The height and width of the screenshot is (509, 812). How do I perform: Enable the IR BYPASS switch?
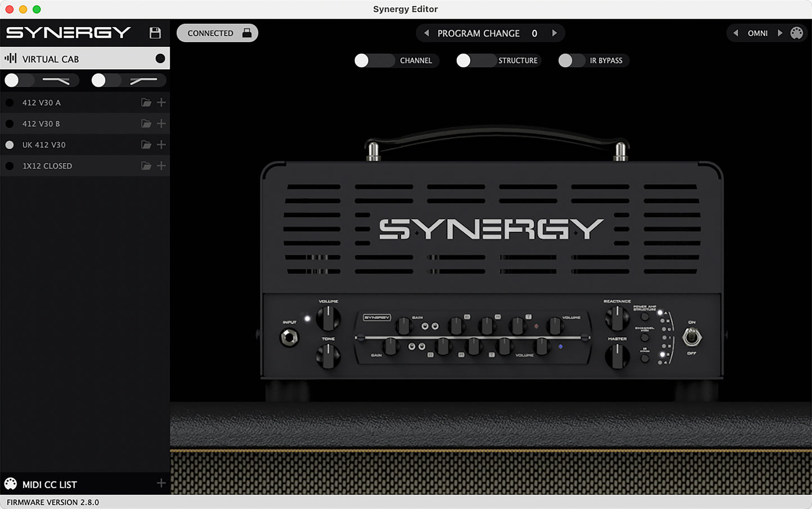click(x=572, y=61)
